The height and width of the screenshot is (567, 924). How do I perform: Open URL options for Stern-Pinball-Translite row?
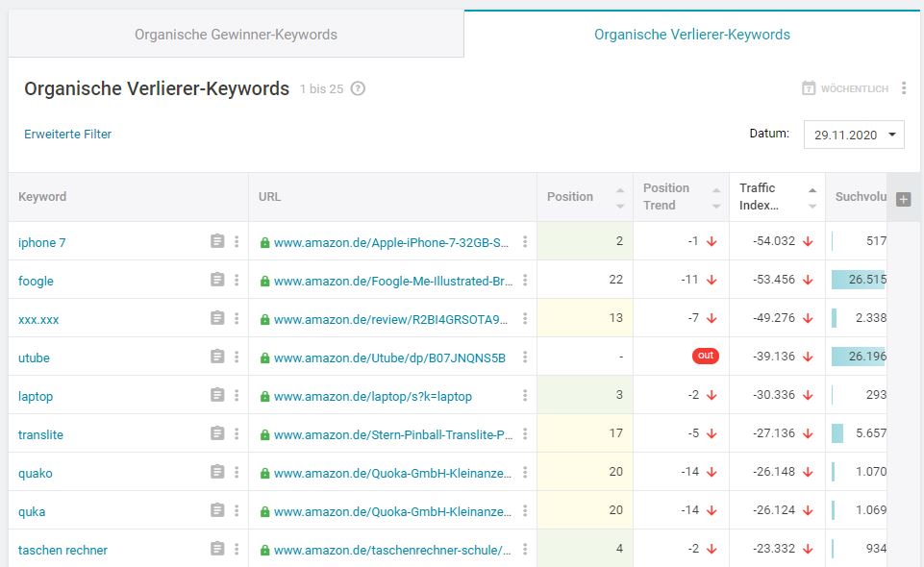click(524, 434)
